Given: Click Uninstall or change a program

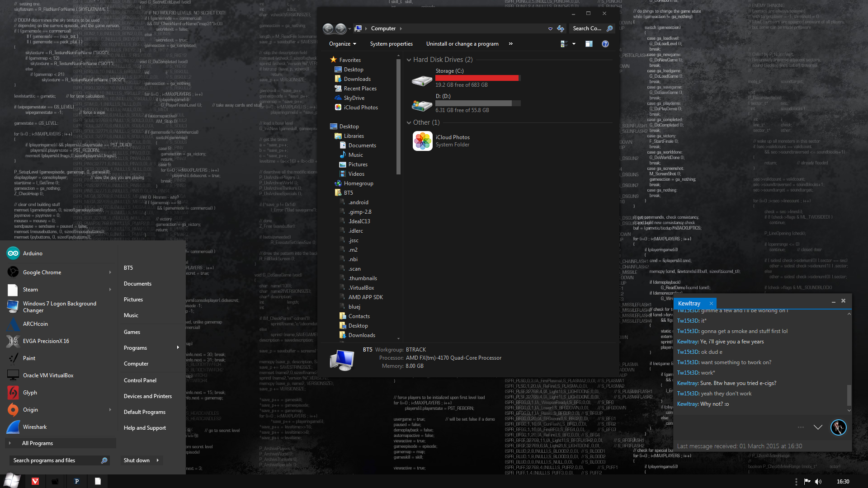Looking at the screenshot, I should pos(462,44).
